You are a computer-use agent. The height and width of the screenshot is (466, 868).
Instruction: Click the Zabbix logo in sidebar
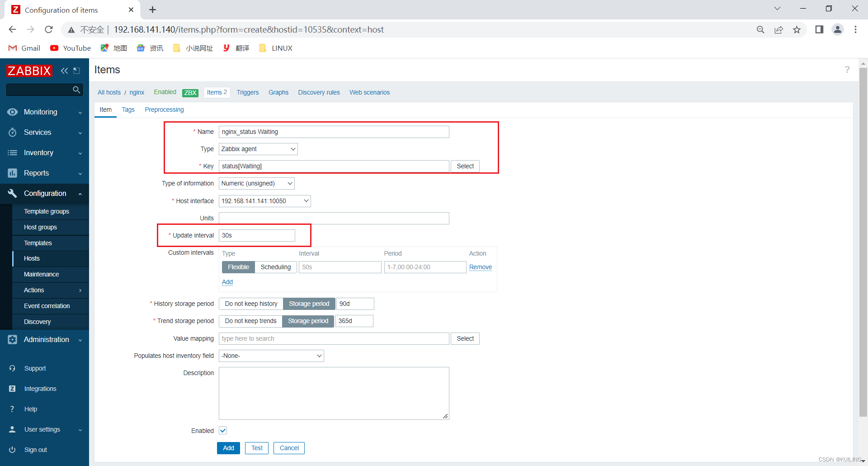coord(29,71)
